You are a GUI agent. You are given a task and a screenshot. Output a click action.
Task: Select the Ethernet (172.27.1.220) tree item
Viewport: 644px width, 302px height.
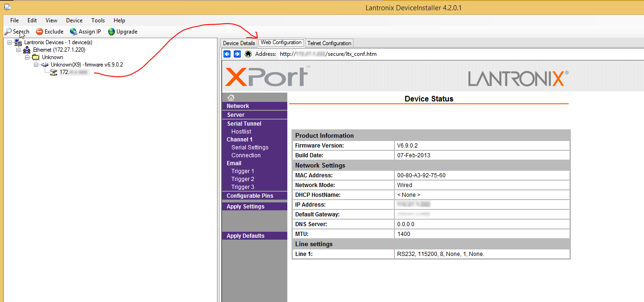(59, 50)
